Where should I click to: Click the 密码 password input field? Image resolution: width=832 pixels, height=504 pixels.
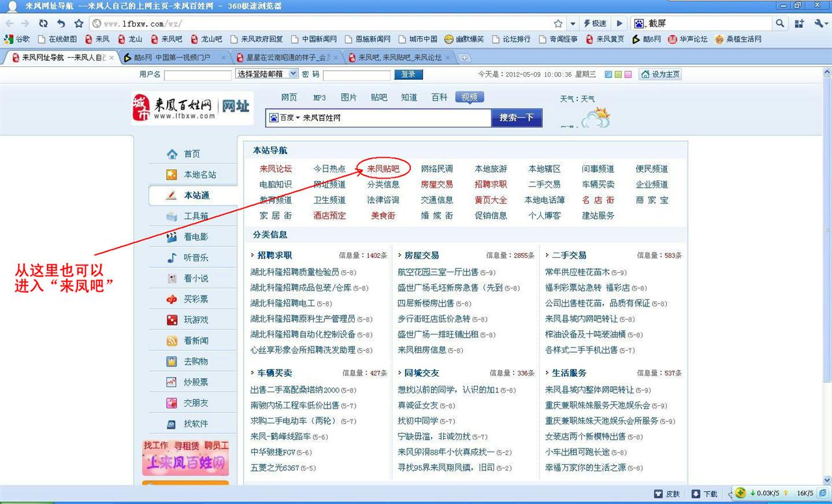[x=356, y=75]
